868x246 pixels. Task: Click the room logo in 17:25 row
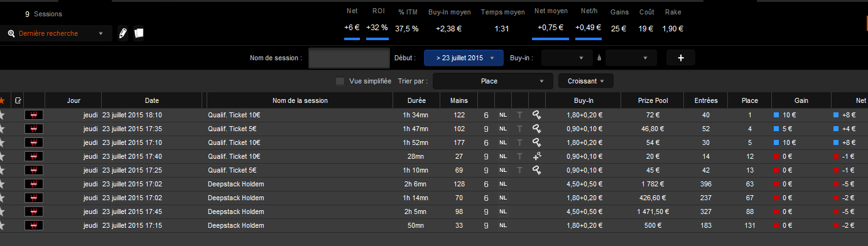tap(34, 170)
